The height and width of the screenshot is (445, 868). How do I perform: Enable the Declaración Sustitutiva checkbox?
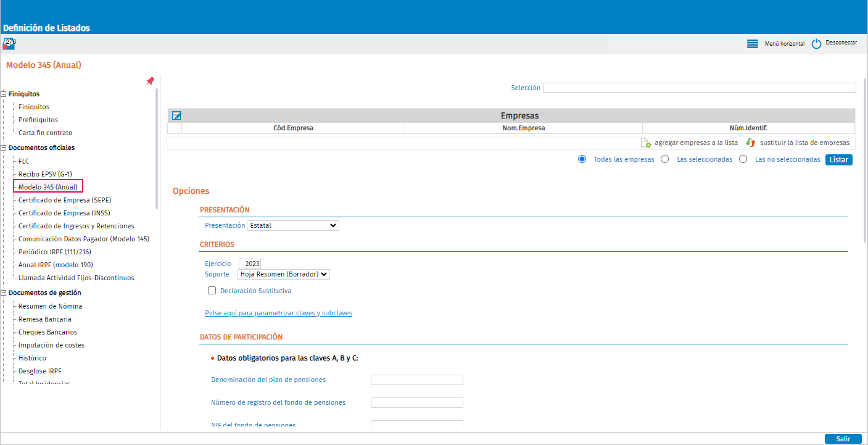(x=212, y=291)
